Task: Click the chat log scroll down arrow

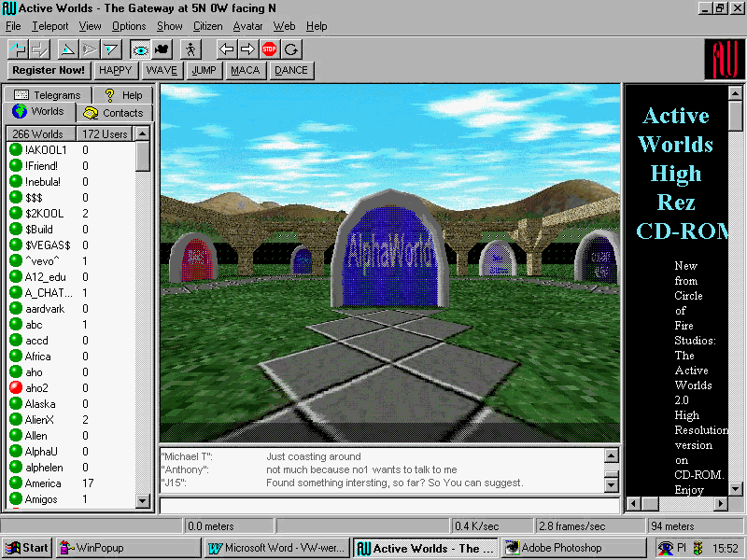Action: (x=612, y=484)
